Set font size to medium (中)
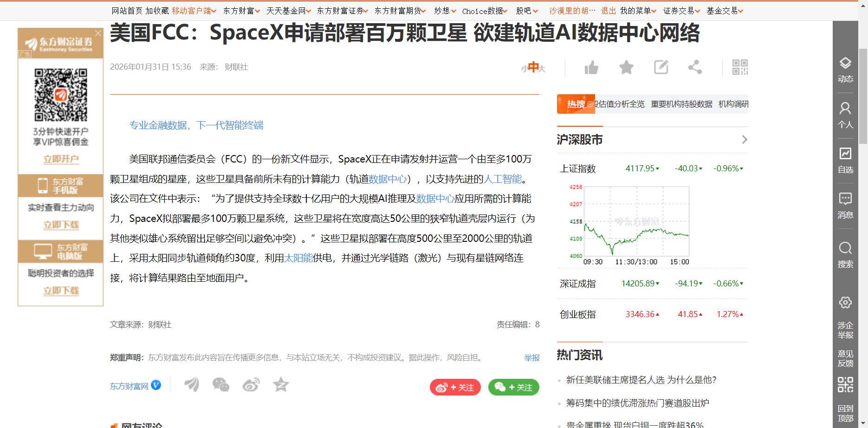868x428 pixels. tap(533, 67)
